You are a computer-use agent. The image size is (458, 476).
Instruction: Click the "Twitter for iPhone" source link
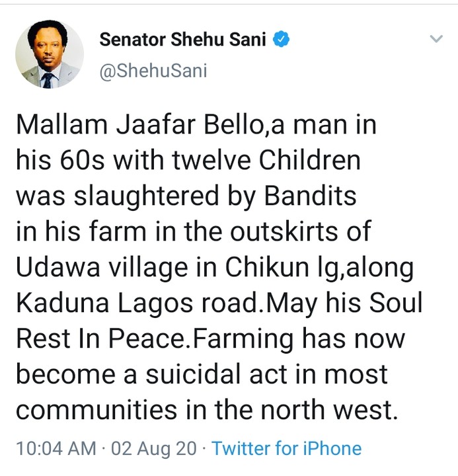[x=287, y=449]
